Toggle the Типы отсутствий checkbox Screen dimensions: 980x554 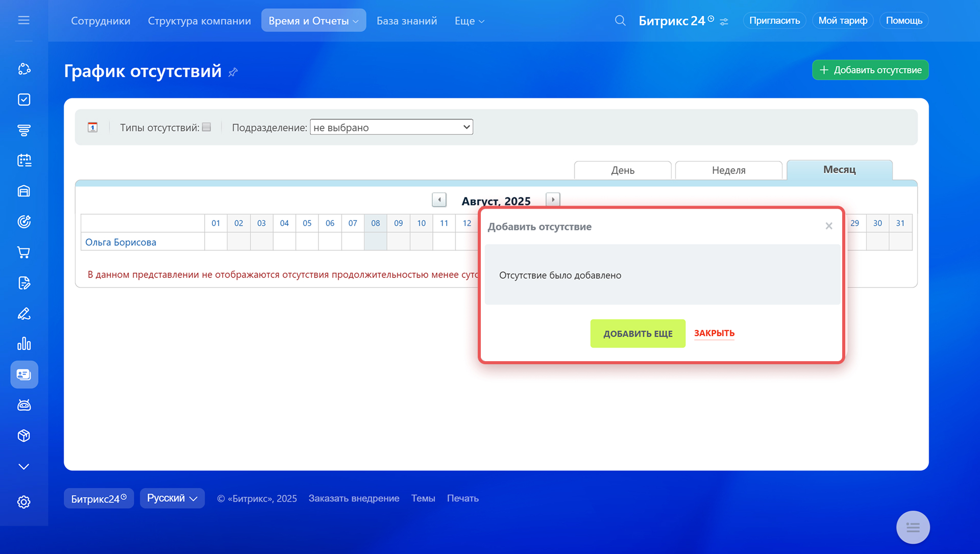click(x=207, y=127)
